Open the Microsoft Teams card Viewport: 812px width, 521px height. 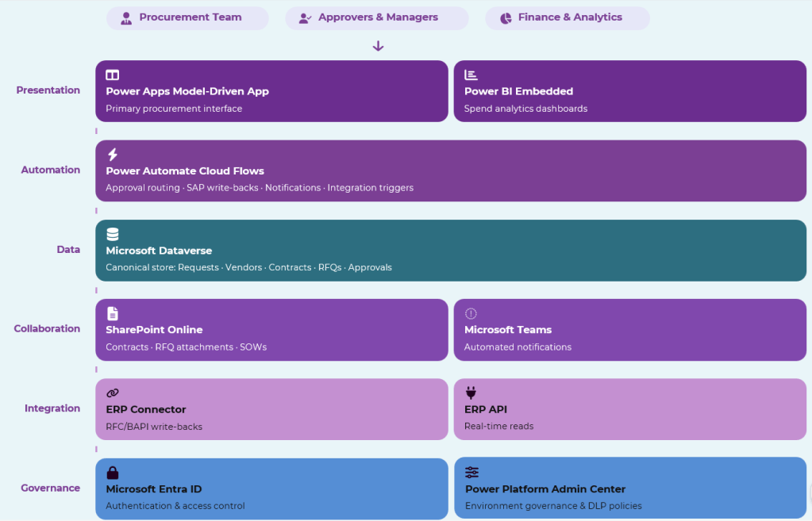(x=629, y=330)
